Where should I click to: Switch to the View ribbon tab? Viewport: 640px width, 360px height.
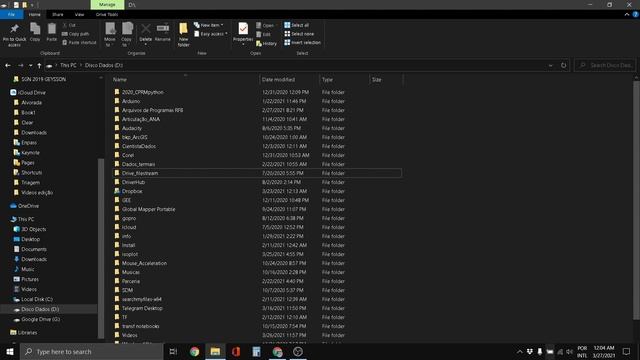pos(79,14)
